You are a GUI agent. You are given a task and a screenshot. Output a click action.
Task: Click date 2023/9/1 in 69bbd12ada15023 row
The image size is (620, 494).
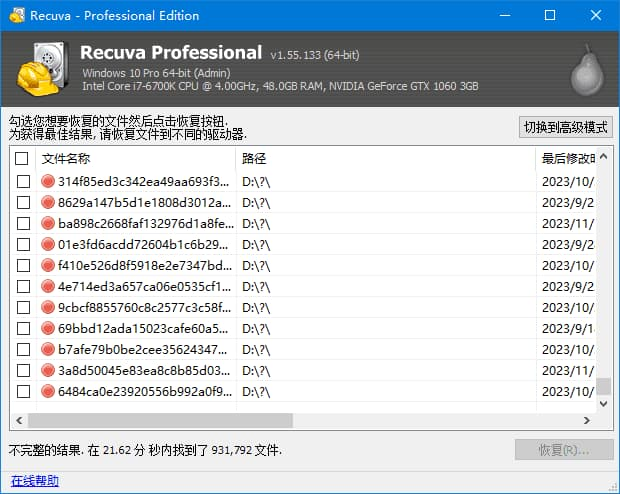pyautogui.click(x=568, y=329)
